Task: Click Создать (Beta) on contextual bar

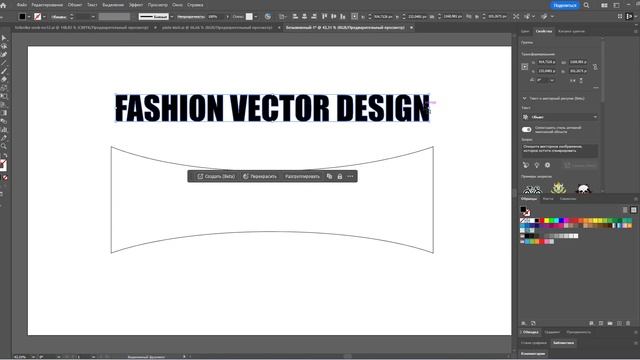Action: pyautogui.click(x=216, y=176)
